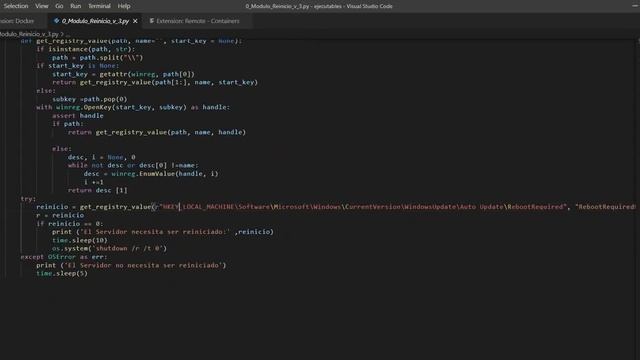Click the time.sleep(5) line
Viewport: 640px width, 360px height.
(62, 273)
